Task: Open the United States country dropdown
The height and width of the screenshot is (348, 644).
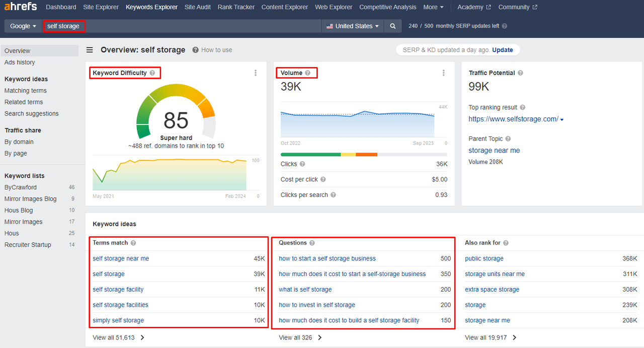Action: pyautogui.click(x=353, y=26)
